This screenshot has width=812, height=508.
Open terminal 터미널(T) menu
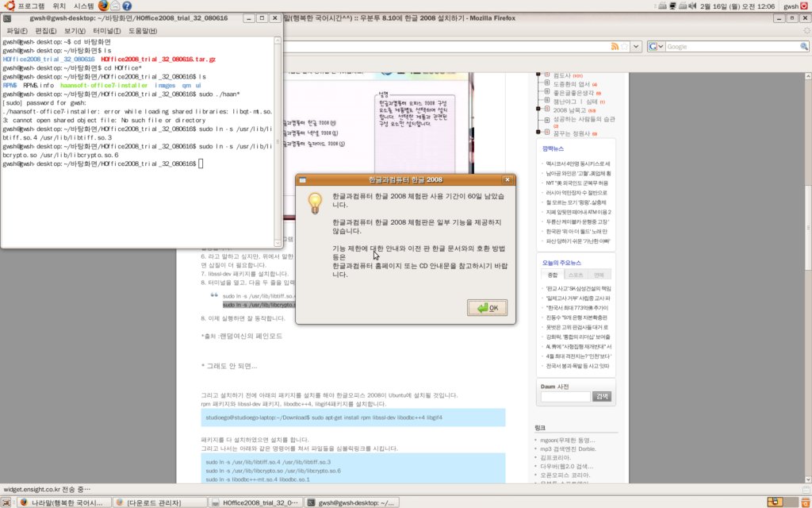[107, 31]
